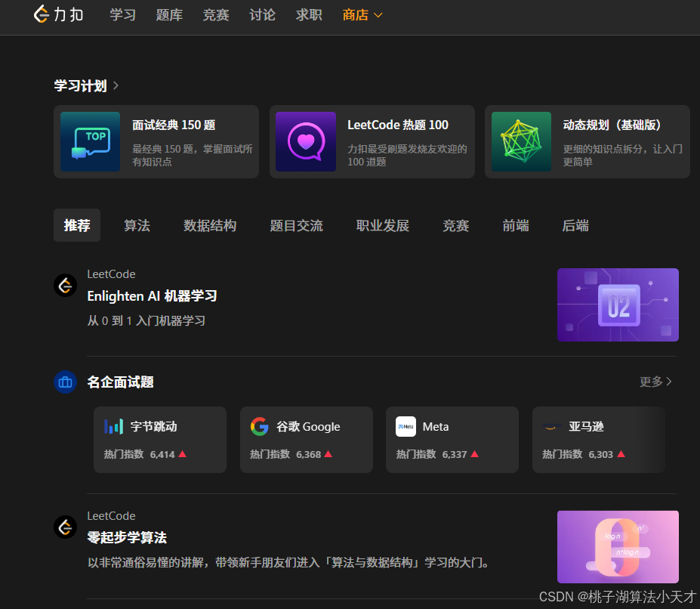
Task: Click LeetCode author name above Enlighten AI
Action: [111, 274]
